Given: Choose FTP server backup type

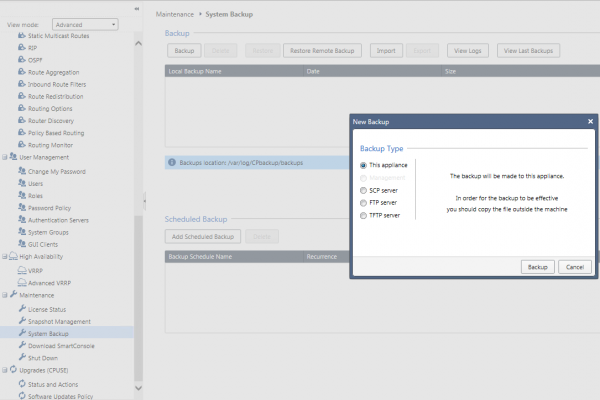Looking at the screenshot, I should [x=363, y=202].
